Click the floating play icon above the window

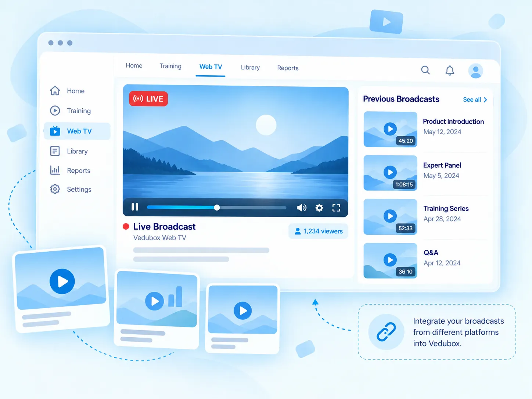(x=386, y=22)
